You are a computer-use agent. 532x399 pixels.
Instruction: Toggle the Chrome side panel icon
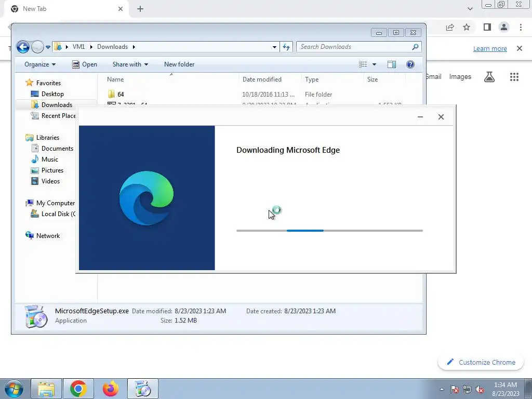point(487,27)
